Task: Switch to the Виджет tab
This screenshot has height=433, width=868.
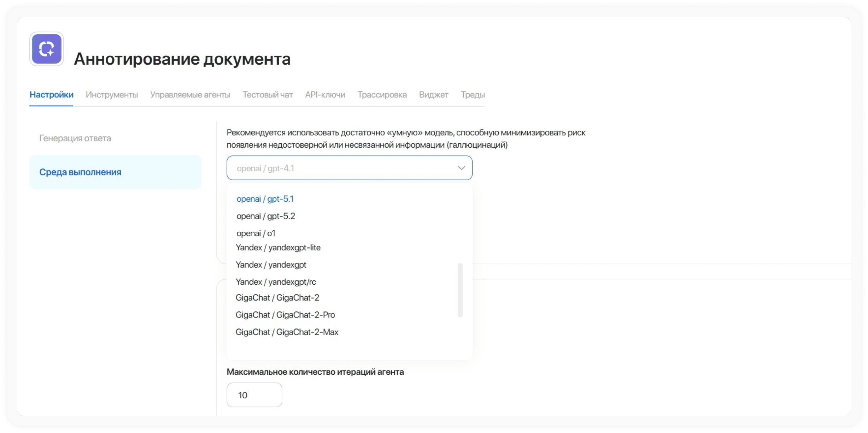Action: pos(433,95)
